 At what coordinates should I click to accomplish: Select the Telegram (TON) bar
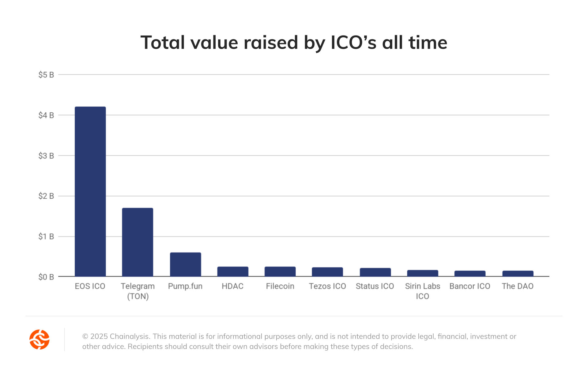pyautogui.click(x=138, y=242)
